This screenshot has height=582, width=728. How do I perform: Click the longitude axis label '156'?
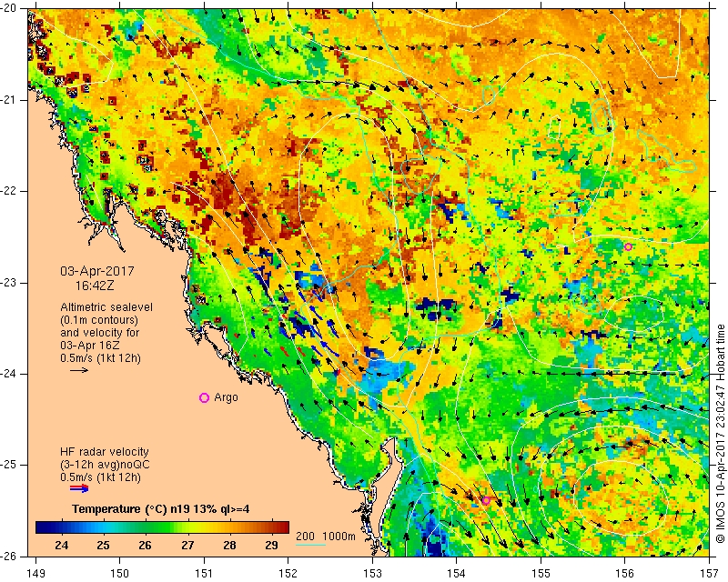pos(625,574)
